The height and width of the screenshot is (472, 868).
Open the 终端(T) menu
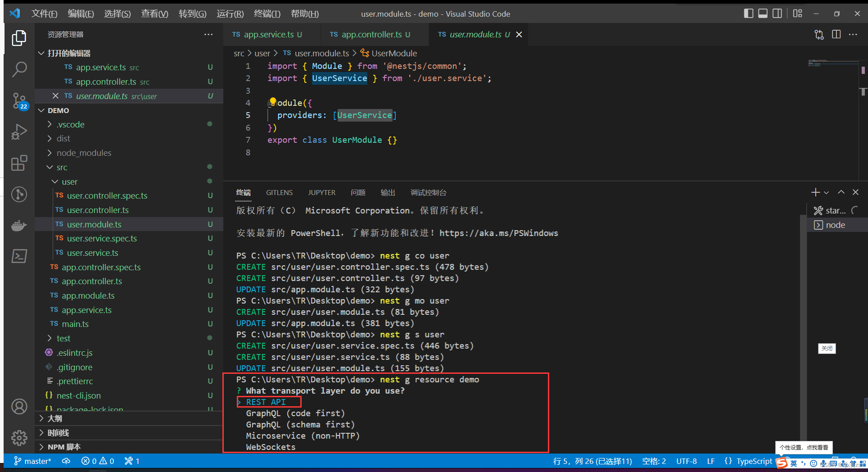click(x=267, y=14)
